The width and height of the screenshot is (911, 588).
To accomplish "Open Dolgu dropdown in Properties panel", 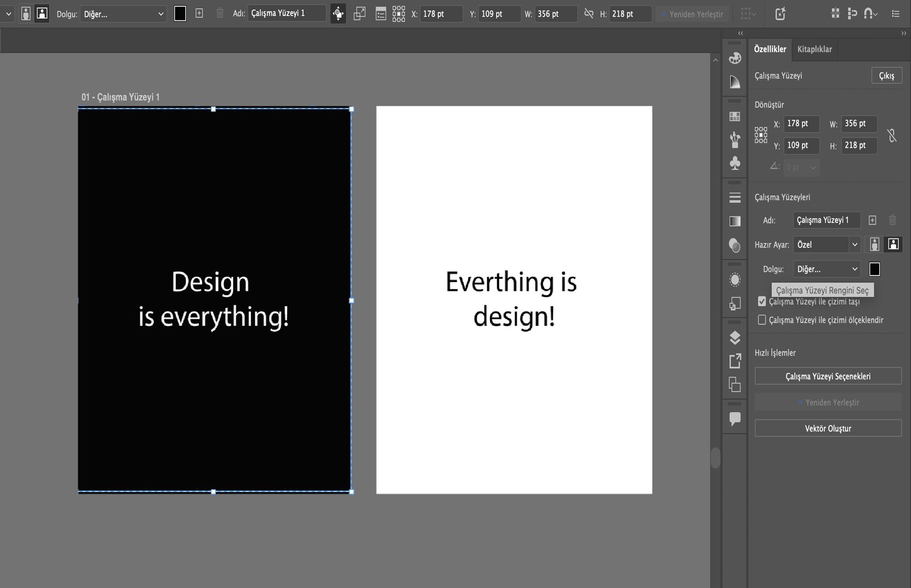I will point(827,269).
